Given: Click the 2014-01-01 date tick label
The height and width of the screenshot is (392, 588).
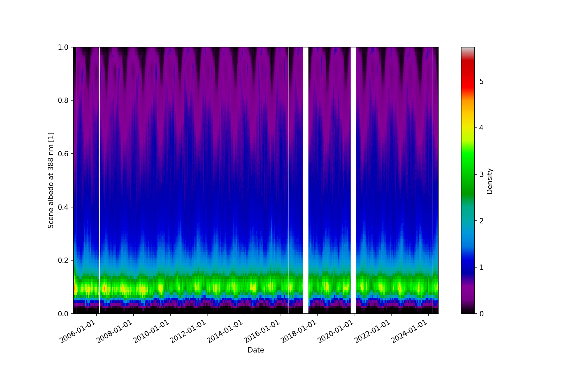Looking at the screenshot, I should point(225,332).
